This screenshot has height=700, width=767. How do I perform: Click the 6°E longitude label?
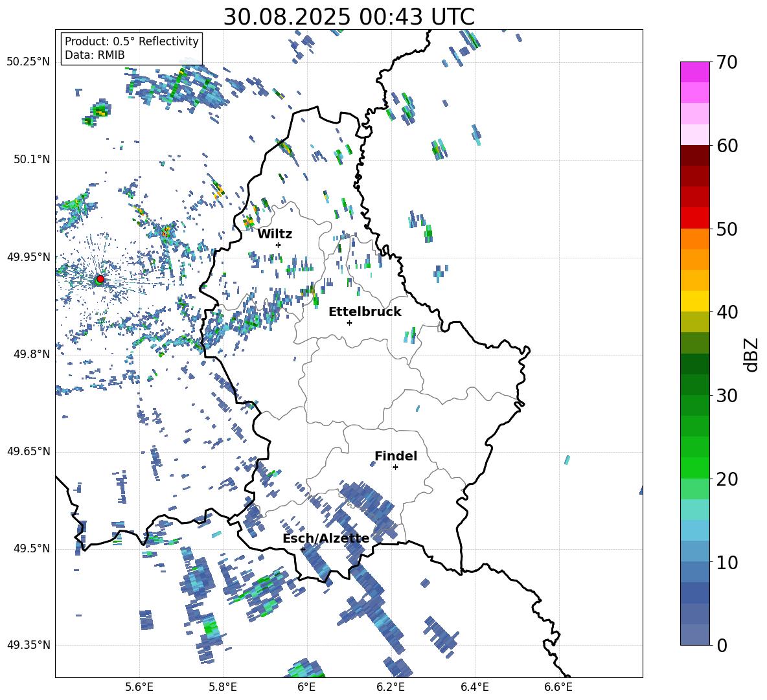[306, 687]
